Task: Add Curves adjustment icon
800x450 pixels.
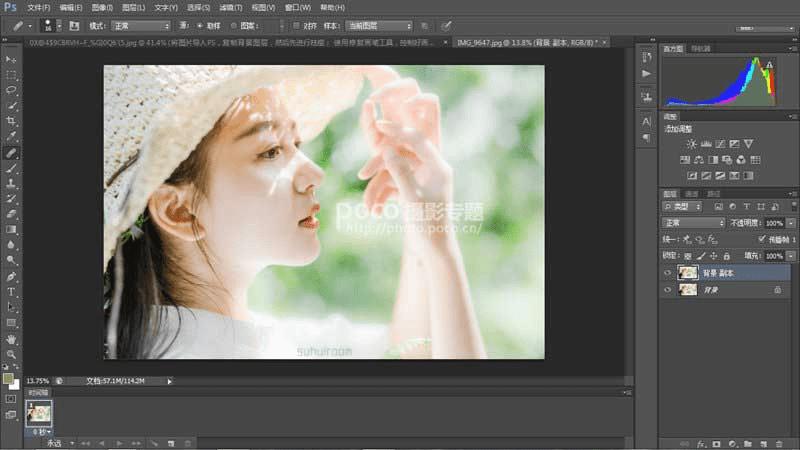Action: click(720, 144)
